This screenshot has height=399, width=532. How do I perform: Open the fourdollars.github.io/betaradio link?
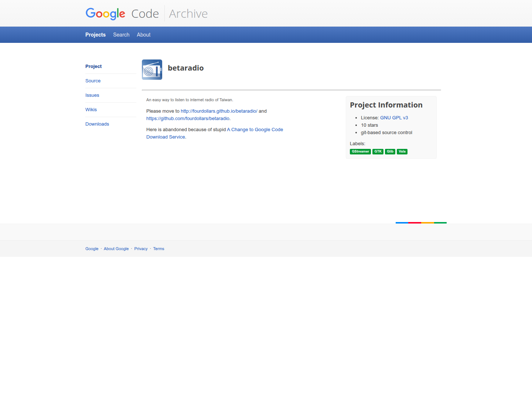[x=219, y=111]
